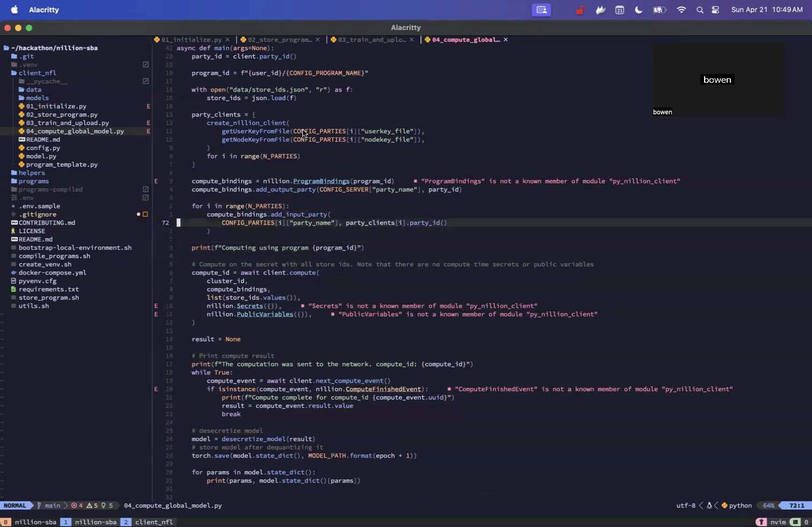This screenshot has height=527, width=812.
Task: Open the Control Center icon
Action: tap(715, 10)
